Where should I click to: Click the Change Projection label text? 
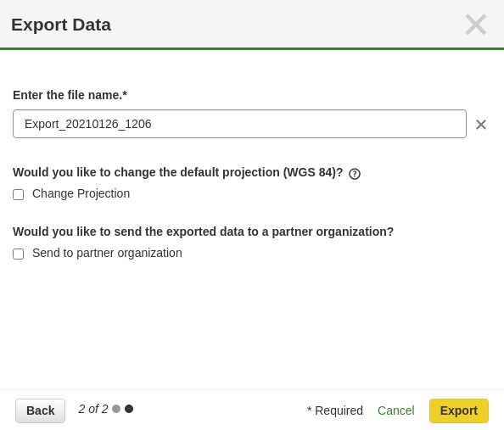[x=81, y=193]
